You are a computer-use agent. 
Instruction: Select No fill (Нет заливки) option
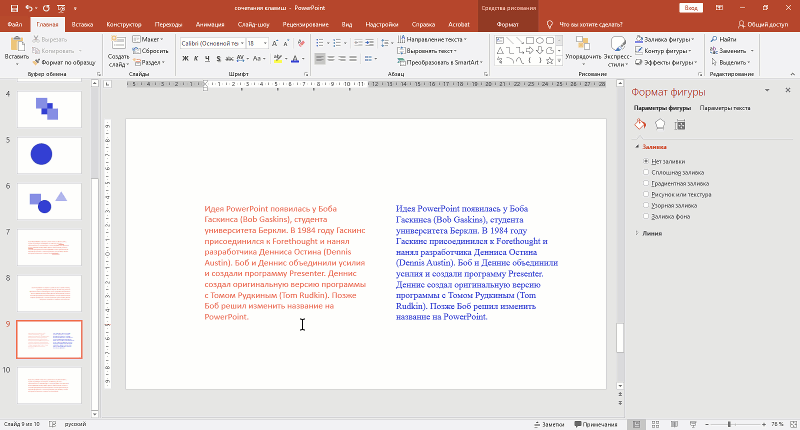pos(664,161)
